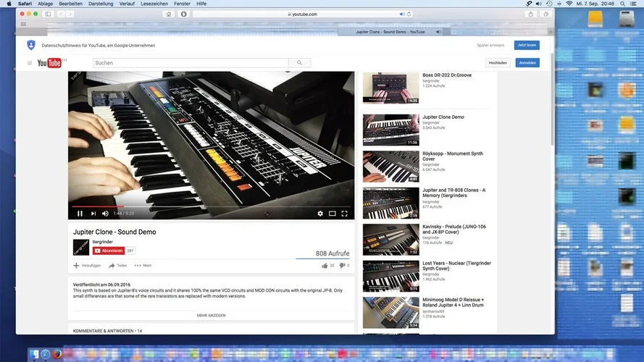Click the Safari home button
644x362 pixels.
pos(168,14)
